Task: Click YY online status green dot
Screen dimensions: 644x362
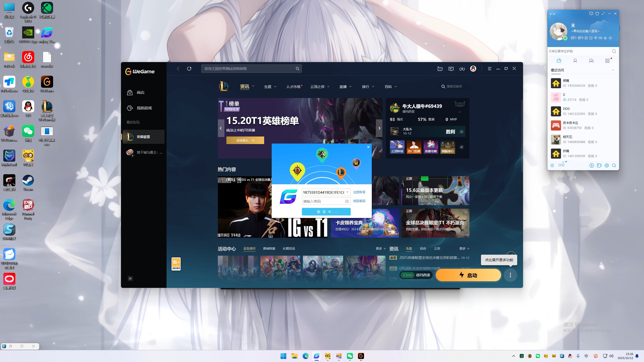Action: point(565,38)
